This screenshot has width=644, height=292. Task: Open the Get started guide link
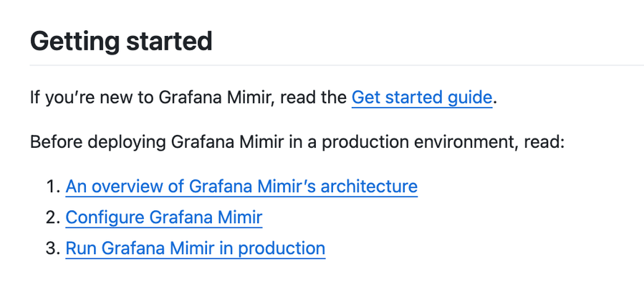point(421,97)
